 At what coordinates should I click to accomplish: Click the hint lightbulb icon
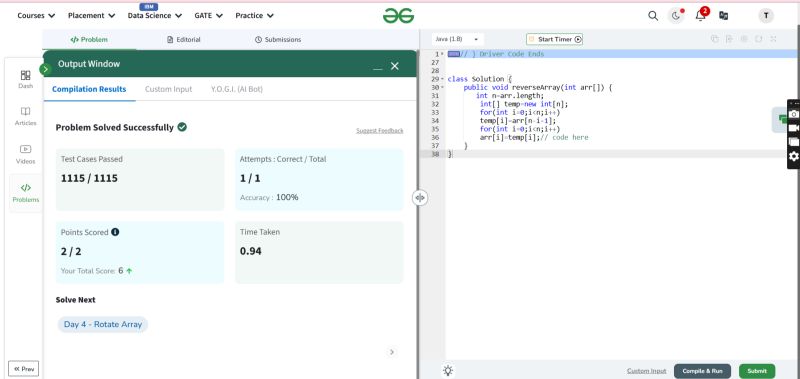pos(448,371)
